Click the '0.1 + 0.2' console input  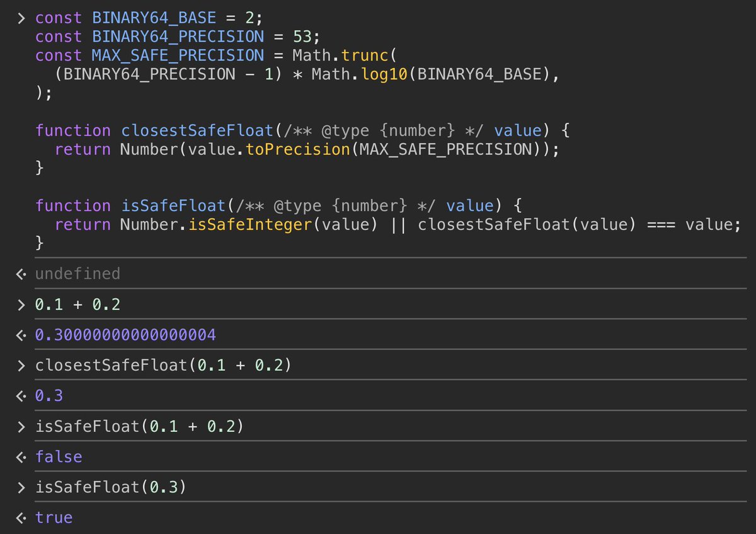pos(77,305)
